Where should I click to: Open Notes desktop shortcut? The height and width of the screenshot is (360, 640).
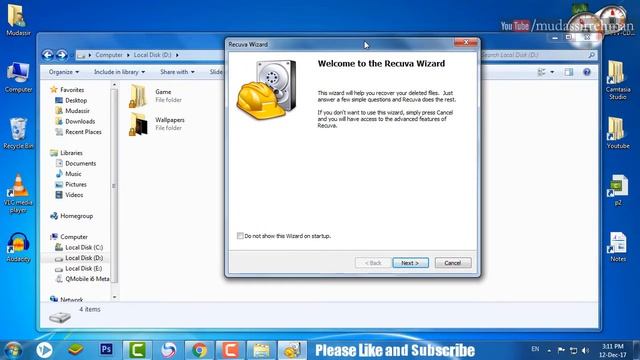(618, 247)
